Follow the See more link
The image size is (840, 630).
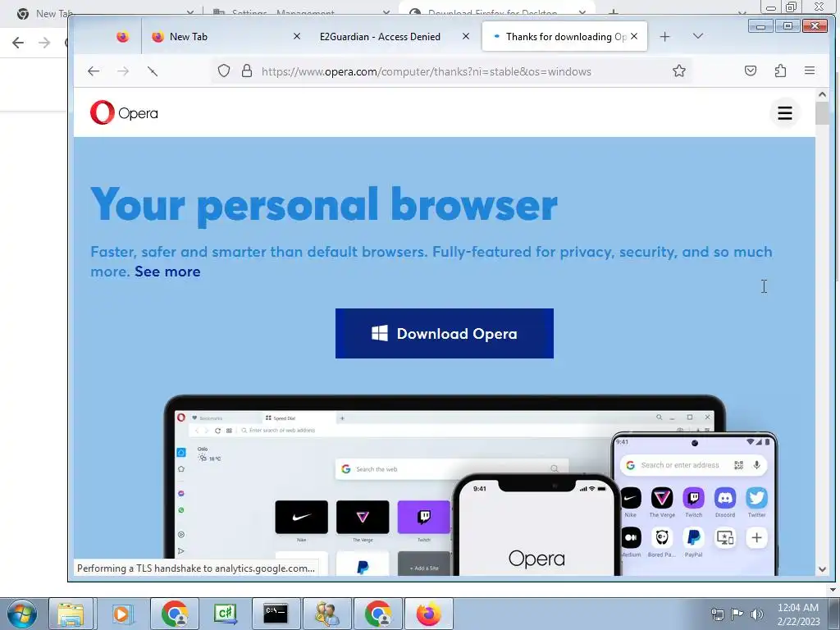pyautogui.click(x=167, y=272)
